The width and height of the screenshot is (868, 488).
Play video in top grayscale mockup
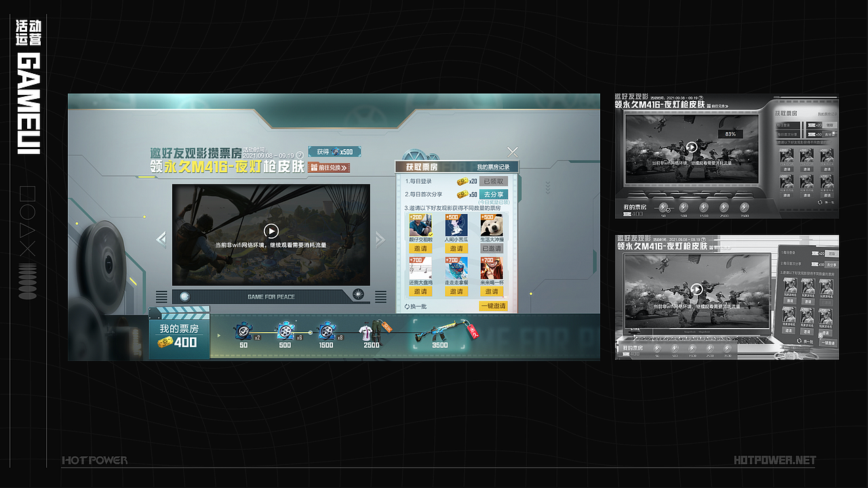click(x=692, y=147)
